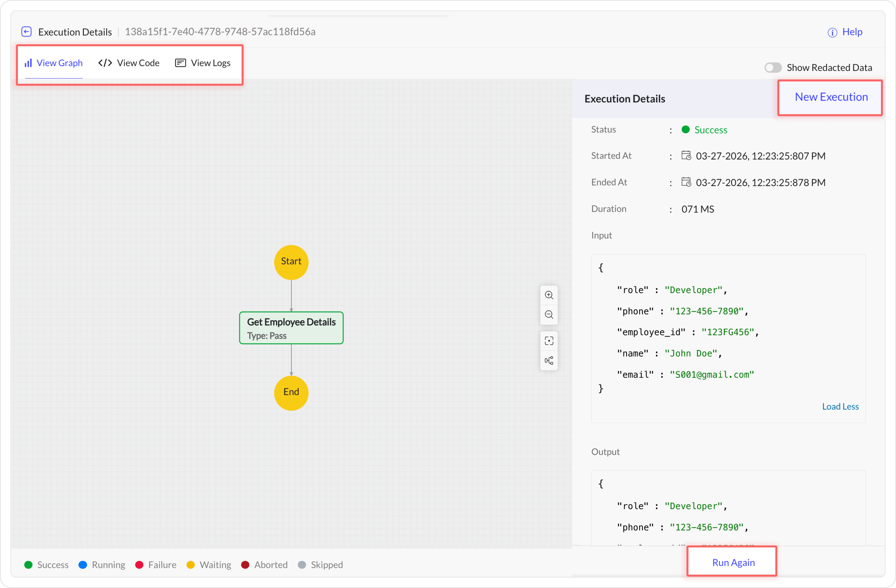
Task: Click the Help info circle icon
Action: (x=832, y=32)
